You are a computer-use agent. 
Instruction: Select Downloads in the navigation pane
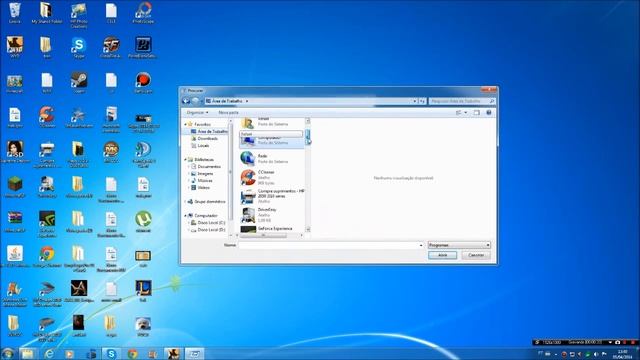[204, 138]
